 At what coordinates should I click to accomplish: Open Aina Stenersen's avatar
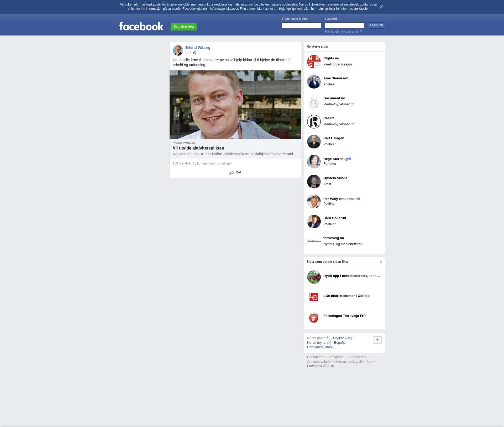pyautogui.click(x=314, y=82)
